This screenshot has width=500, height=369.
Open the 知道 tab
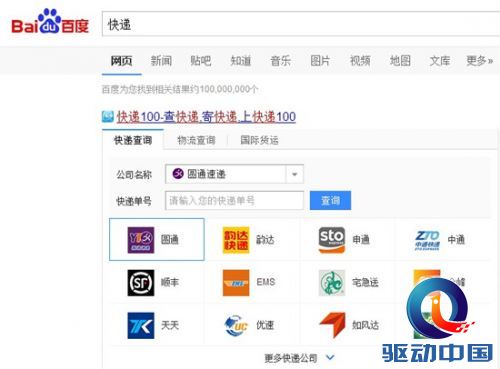click(241, 61)
